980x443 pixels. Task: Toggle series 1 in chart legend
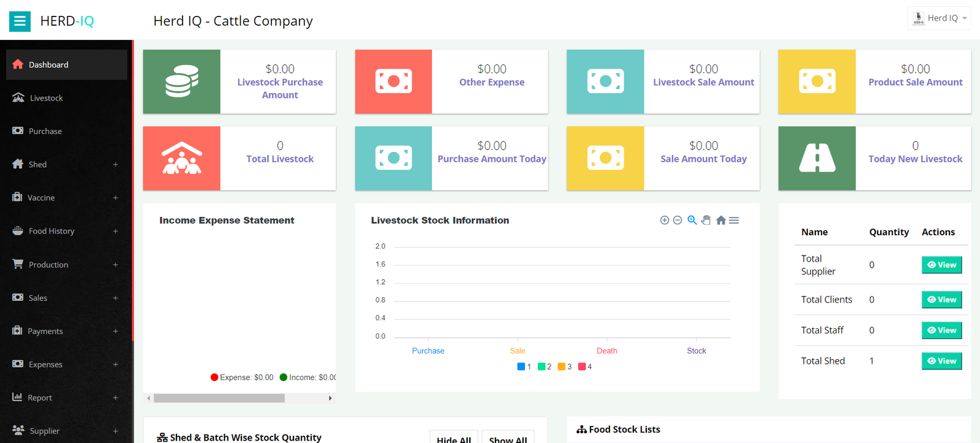(x=524, y=366)
